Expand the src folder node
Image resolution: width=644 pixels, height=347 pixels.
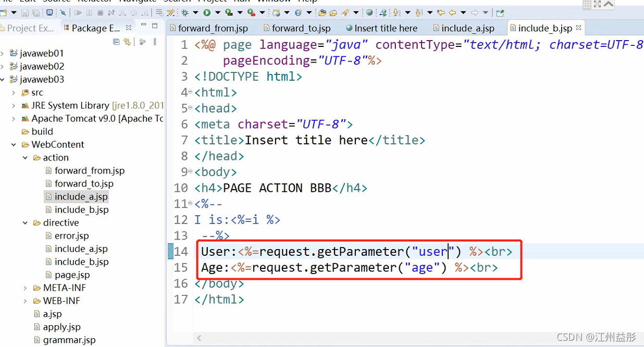14,92
